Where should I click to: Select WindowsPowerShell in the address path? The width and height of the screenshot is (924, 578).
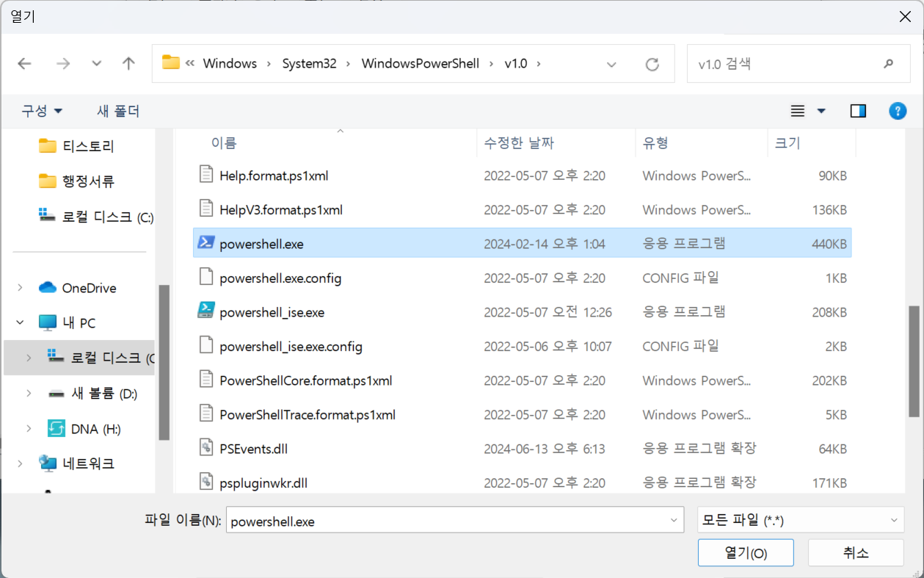[x=420, y=64]
